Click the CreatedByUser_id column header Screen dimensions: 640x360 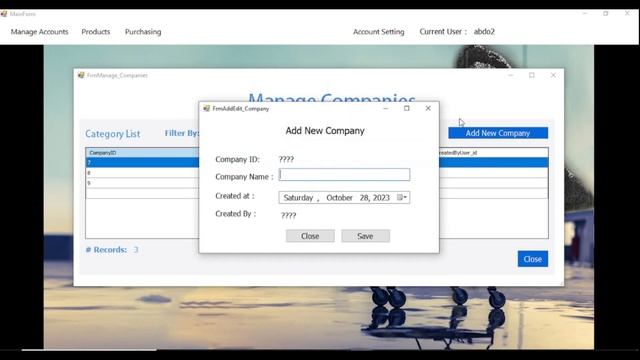point(493,153)
